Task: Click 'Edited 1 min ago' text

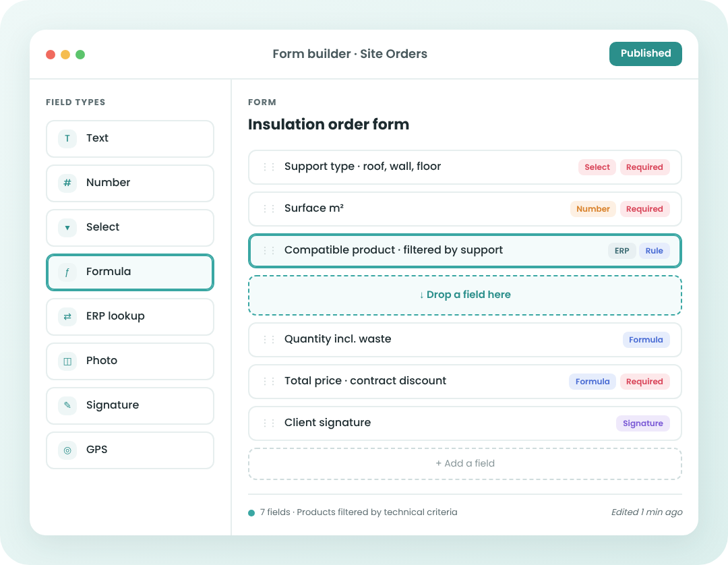Action: pyautogui.click(x=646, y=512)
